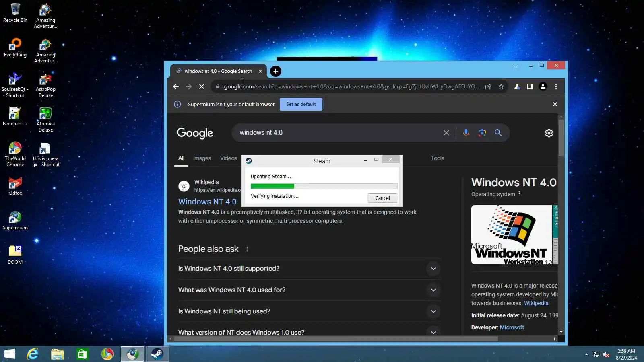Image resolution: width=644 pixels, height=362 pixels.
Task: Select the Everything desktop shortcut
Action: coord(15,47)
